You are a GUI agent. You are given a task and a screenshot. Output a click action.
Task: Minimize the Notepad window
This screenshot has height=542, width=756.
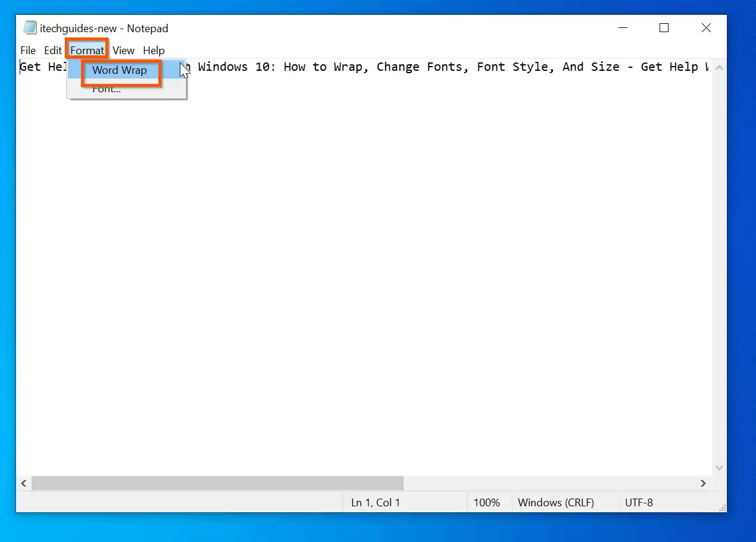coord(623,28)
